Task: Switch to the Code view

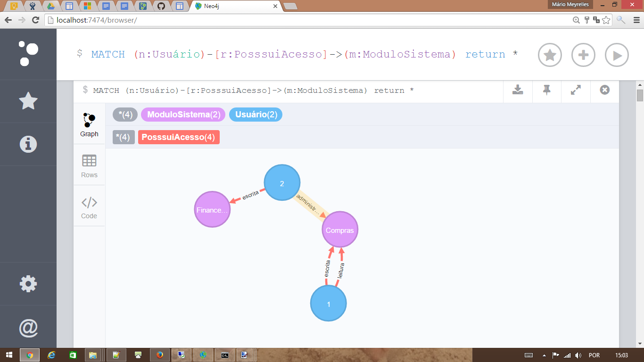Action: click(89, 206)
